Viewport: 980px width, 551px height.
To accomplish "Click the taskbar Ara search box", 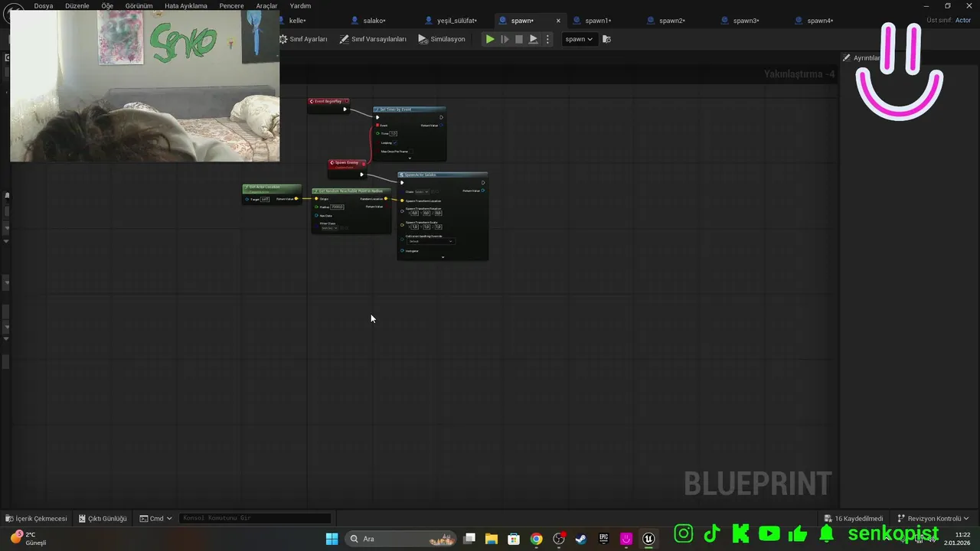I will pyautogui.click(x=402, y=539).
